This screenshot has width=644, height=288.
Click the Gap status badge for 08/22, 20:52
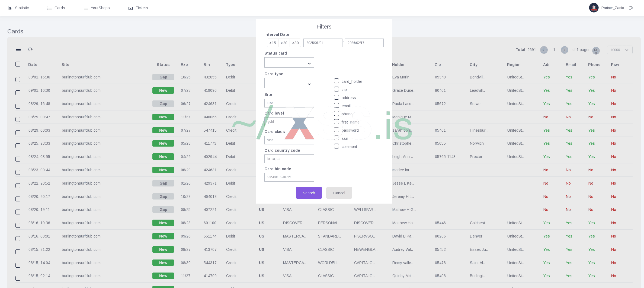[x=163, y=183]
